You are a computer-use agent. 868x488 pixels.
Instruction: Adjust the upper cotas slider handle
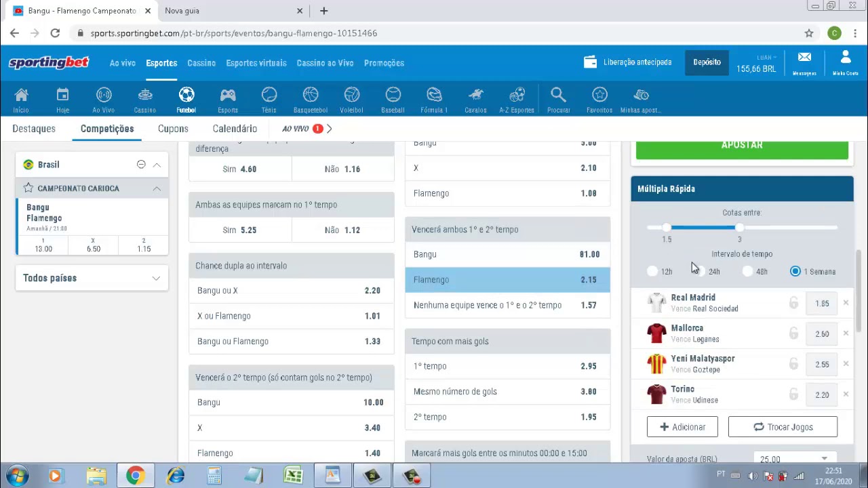pos(740,228)
